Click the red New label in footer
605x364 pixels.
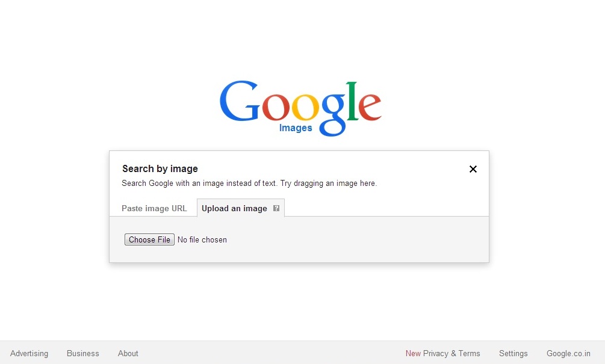coord(413,353)
